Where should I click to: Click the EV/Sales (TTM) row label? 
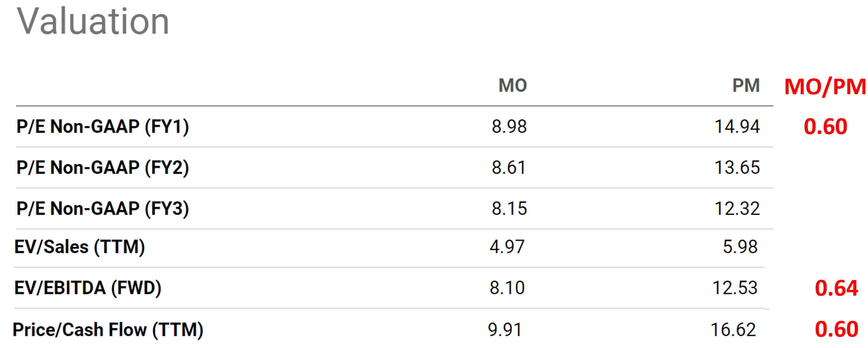tap(79, 247)
